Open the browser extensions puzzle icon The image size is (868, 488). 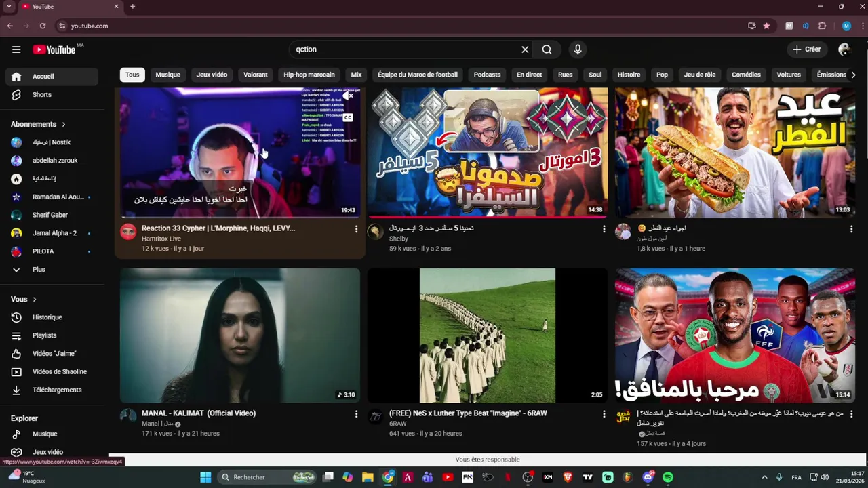823,26
